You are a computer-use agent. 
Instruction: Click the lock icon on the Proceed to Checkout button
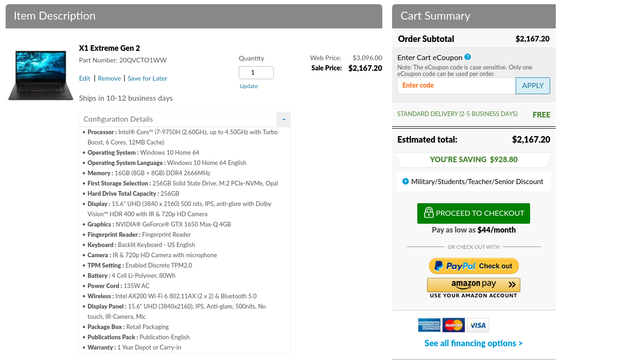tap(428, 213)
